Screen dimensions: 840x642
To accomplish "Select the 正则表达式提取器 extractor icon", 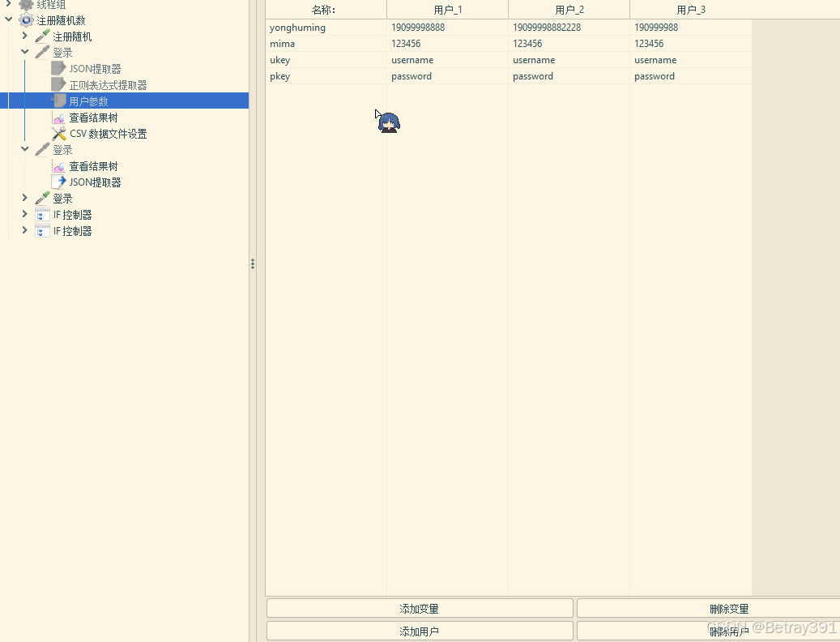I will tap(58, 84).
